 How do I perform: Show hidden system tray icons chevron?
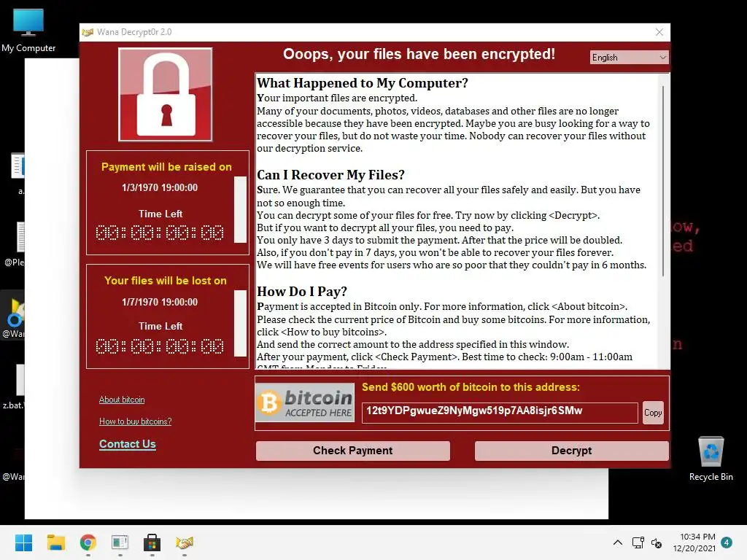click(617, 542)
